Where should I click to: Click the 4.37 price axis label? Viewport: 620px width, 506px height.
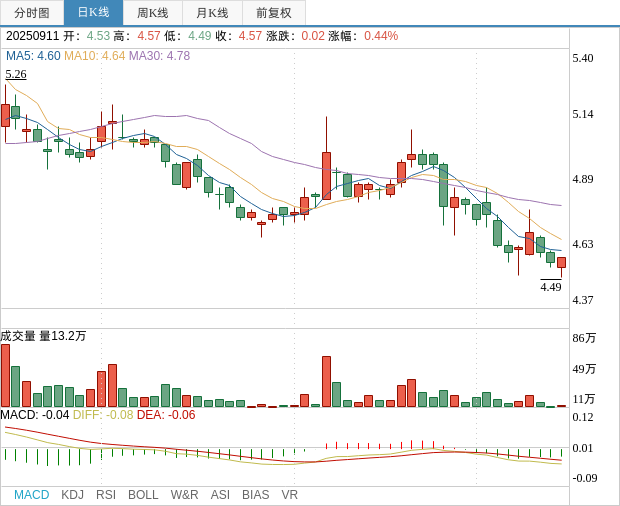[583, 300]
